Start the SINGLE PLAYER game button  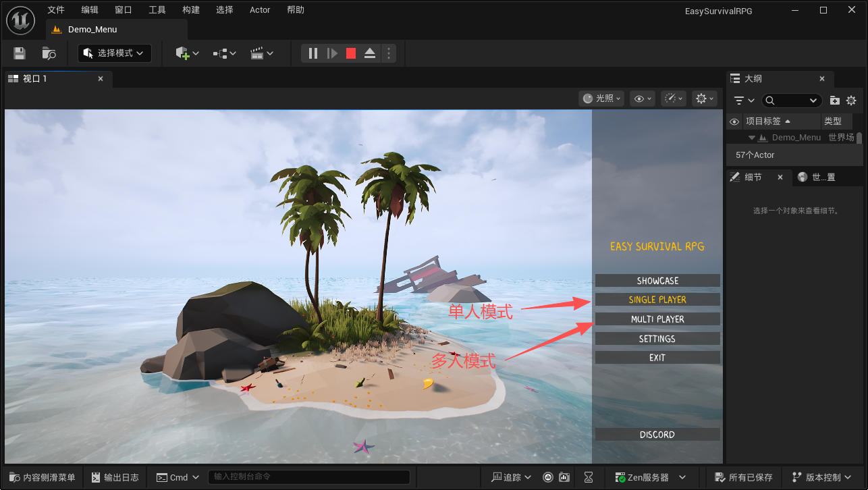[657, 300]
